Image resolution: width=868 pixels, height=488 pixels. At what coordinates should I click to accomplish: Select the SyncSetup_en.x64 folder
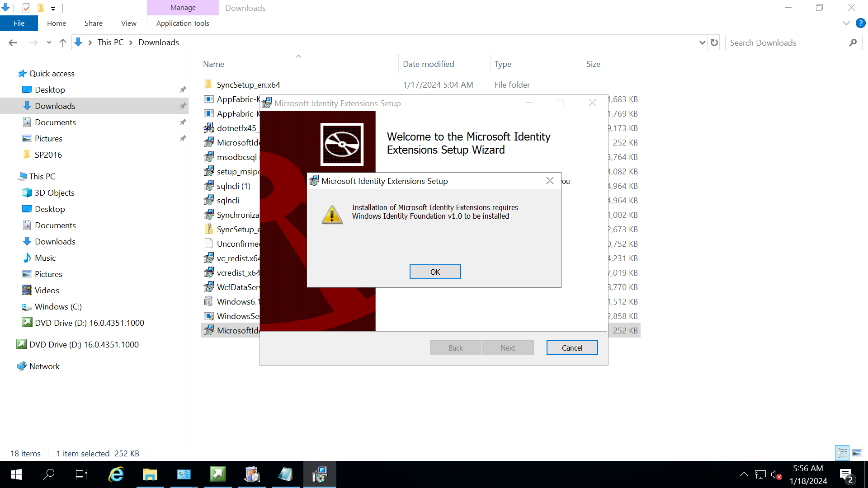(x=248, y=85)
